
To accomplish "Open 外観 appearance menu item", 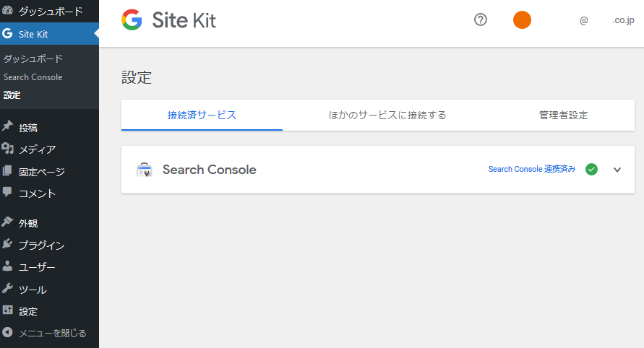I will [x=28, y=223].
